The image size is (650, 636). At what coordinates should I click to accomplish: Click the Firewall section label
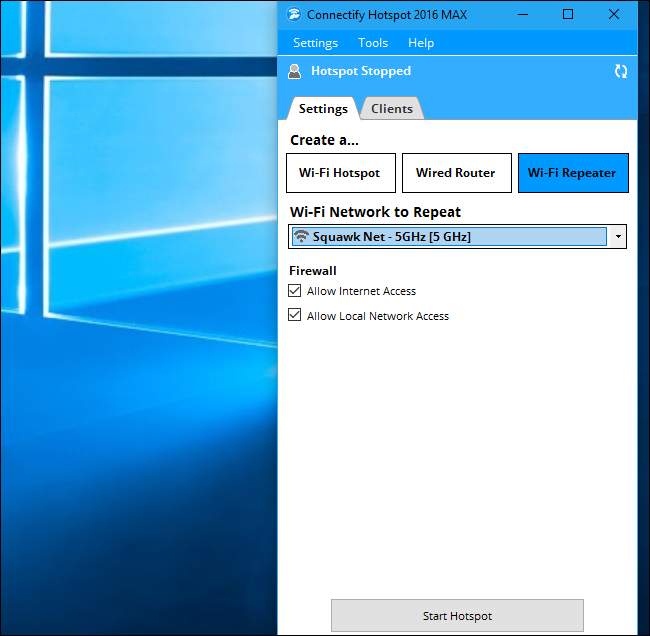point(313,271)
